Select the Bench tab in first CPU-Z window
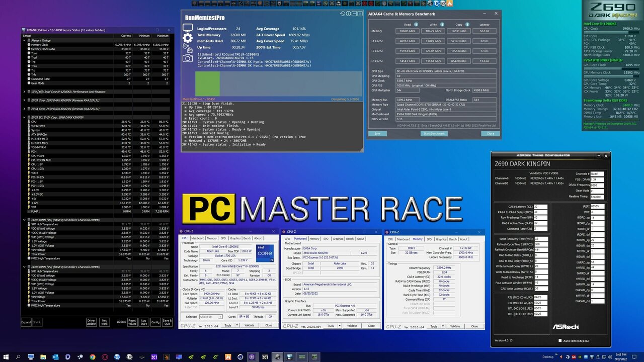644x362 pixels. coord(247,238)
